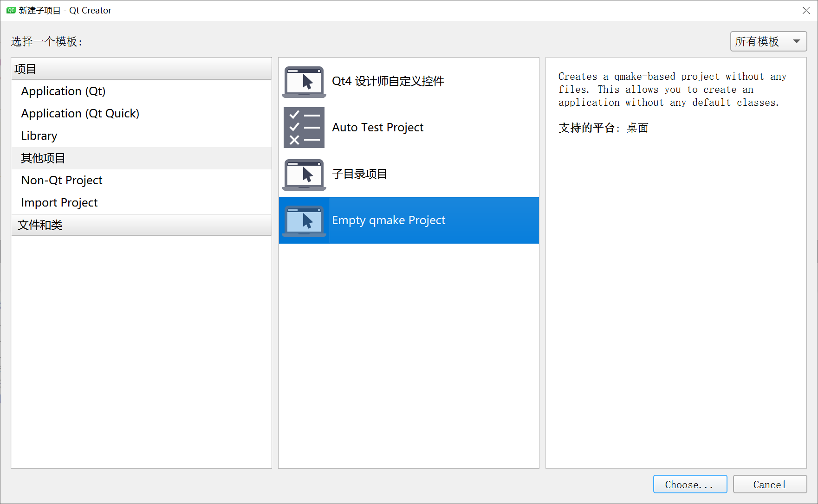Select the Qt4 设计师自定义控件 template icon
This screenshot has width=818, height=504.
(x=304, y=82)
